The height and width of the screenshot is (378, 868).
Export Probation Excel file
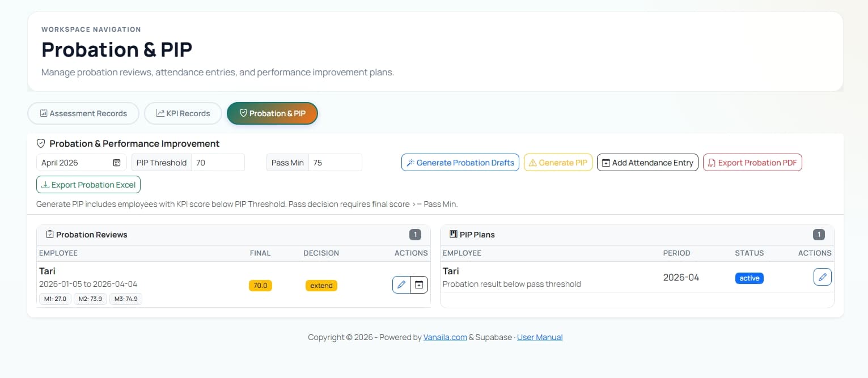(88, 185)
